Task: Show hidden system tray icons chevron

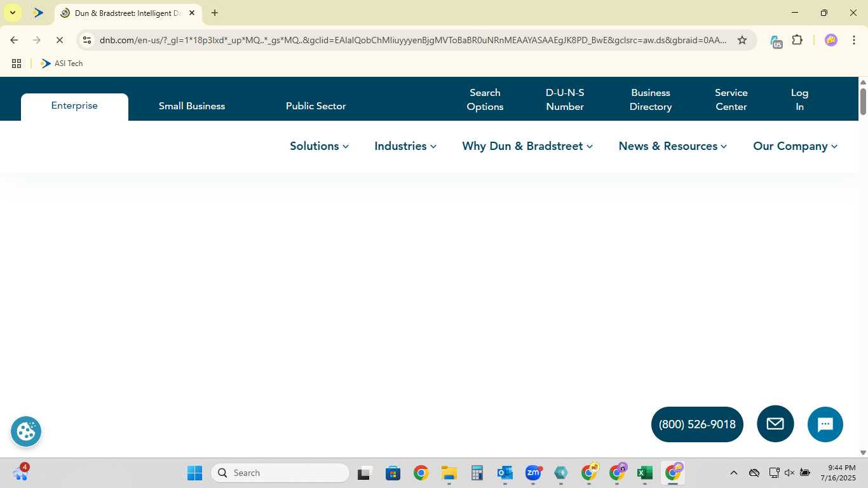Action: (733, 473)
